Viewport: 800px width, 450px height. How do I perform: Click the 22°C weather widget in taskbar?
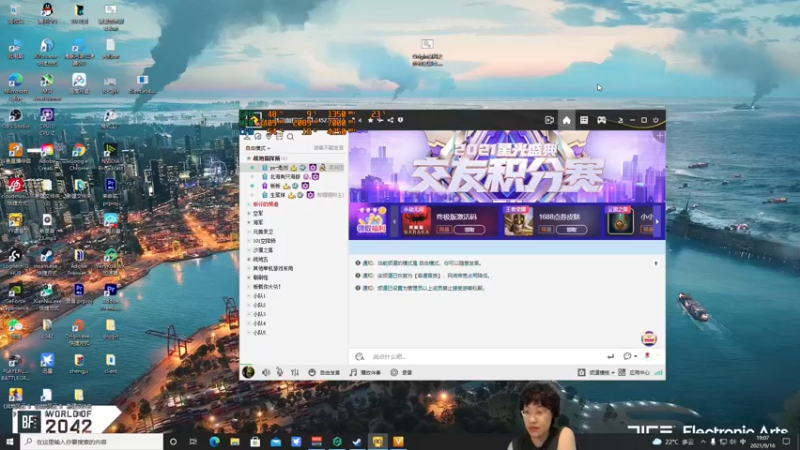(x=673, y=441)
